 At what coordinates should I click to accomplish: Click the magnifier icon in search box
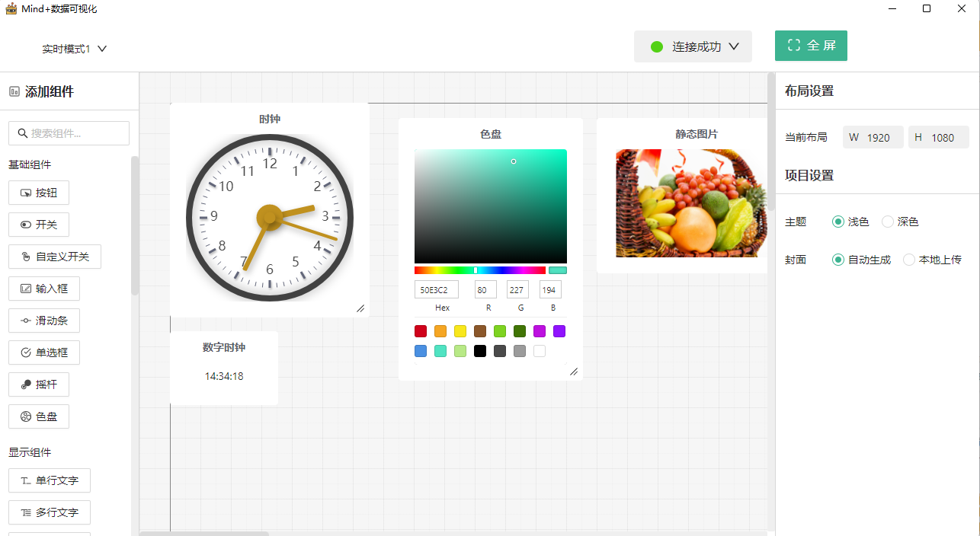point(22,133)
